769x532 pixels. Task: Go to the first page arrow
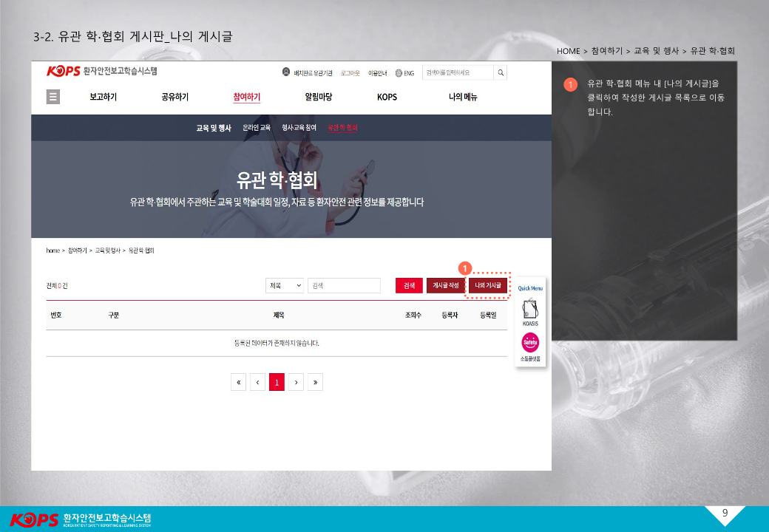tap(238, 382)
